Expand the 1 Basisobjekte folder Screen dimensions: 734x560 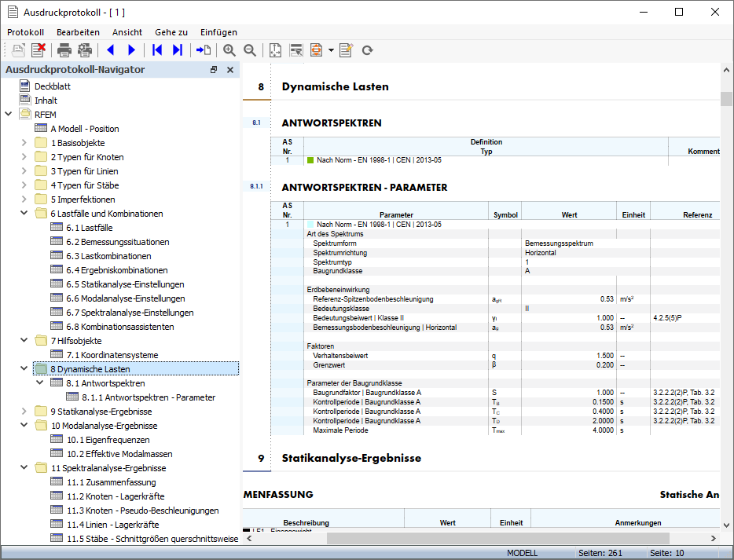point(24,143)
